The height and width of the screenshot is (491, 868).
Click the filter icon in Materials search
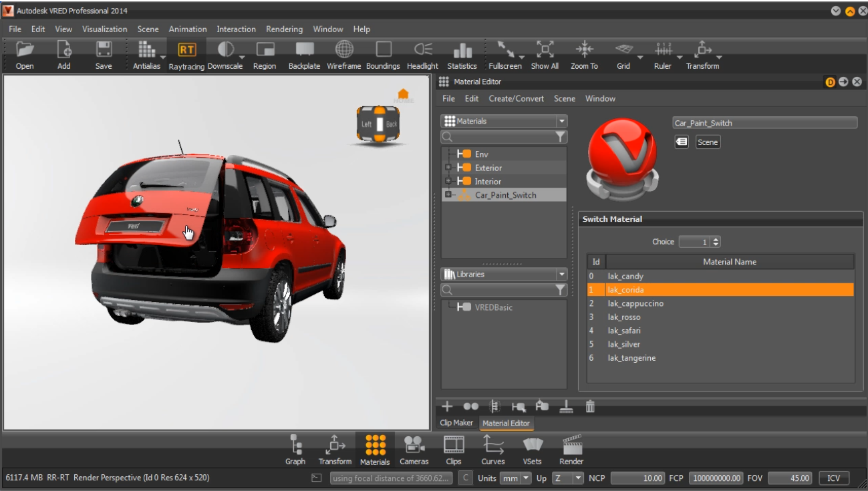coord(561,137)
